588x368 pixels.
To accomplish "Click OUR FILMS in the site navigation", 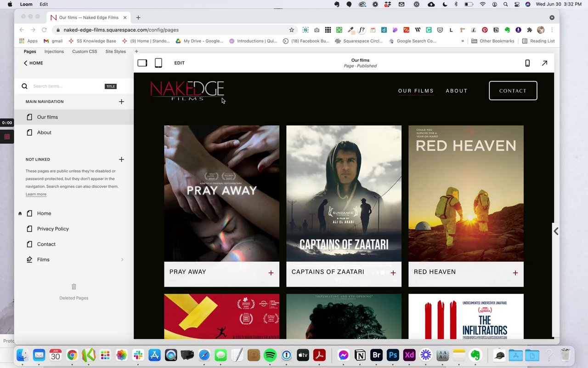I will (416, 91).
